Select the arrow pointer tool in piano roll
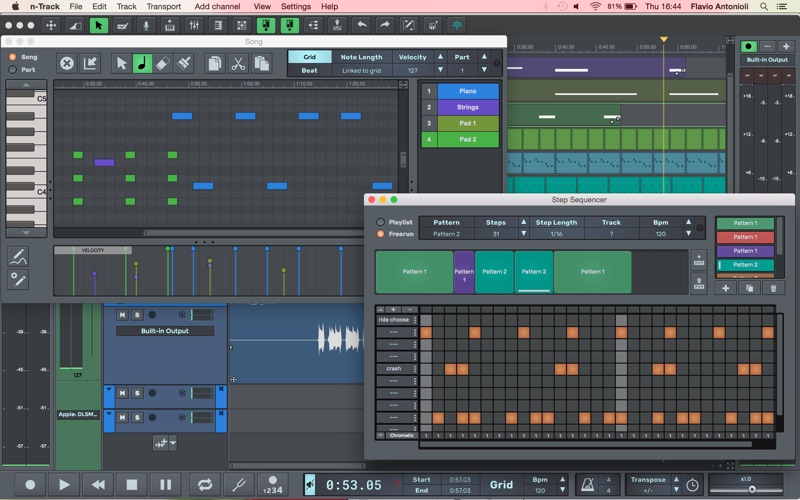 (121, 63)
